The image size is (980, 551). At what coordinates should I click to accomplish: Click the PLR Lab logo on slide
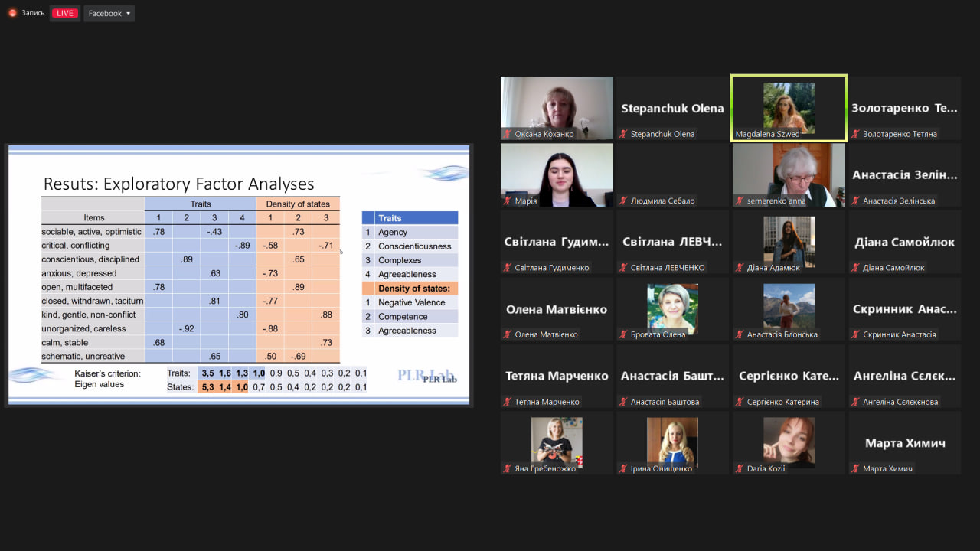click(x=426, y=375)
